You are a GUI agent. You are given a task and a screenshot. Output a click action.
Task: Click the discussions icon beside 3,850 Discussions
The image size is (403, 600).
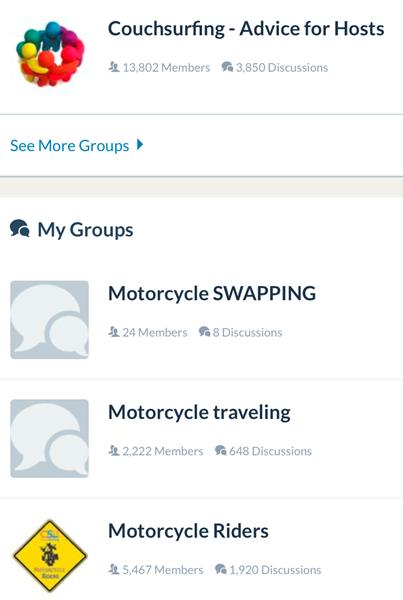[227, 67]
